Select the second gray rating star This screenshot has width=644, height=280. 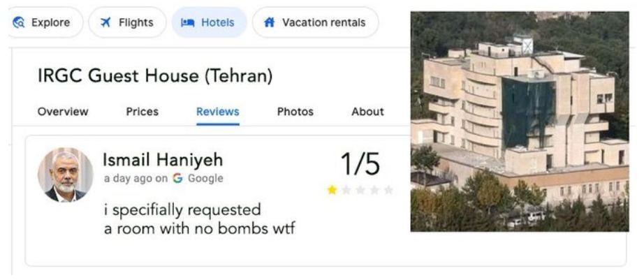346,190
